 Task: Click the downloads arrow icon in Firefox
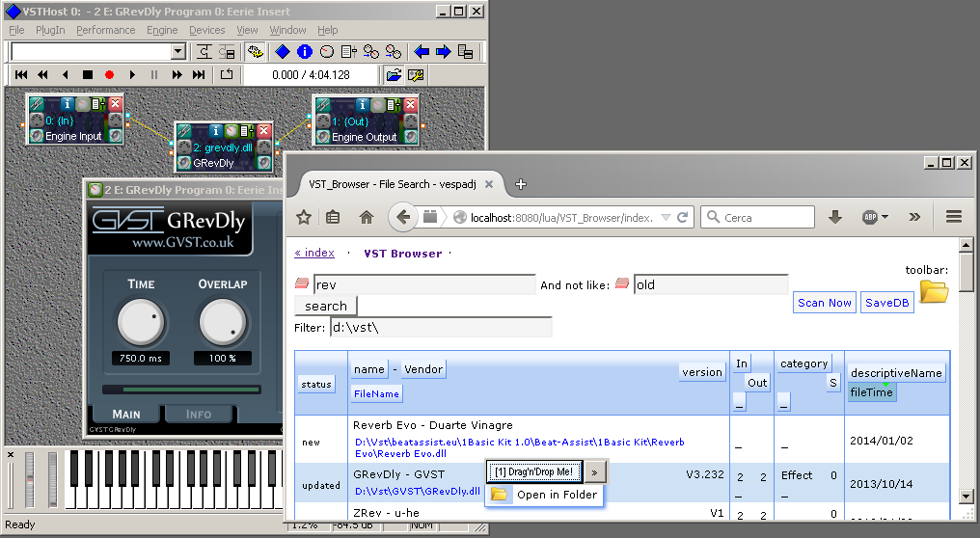coord(835,218)
